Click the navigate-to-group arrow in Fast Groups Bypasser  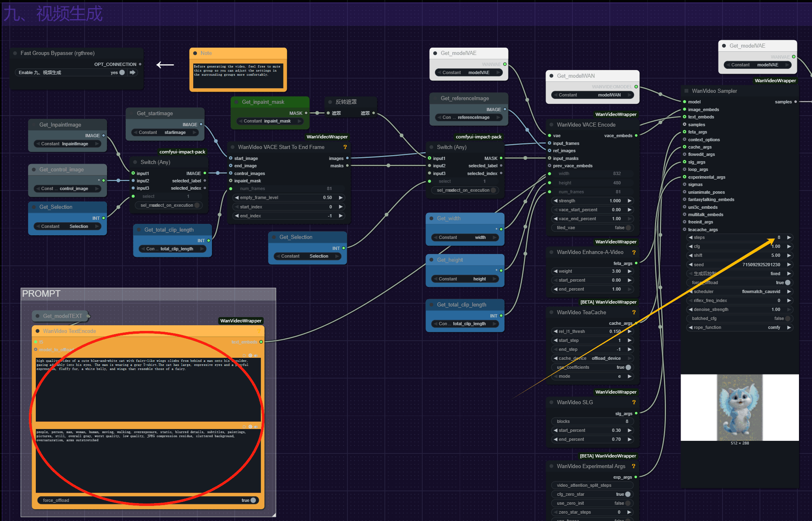point(133,72)
